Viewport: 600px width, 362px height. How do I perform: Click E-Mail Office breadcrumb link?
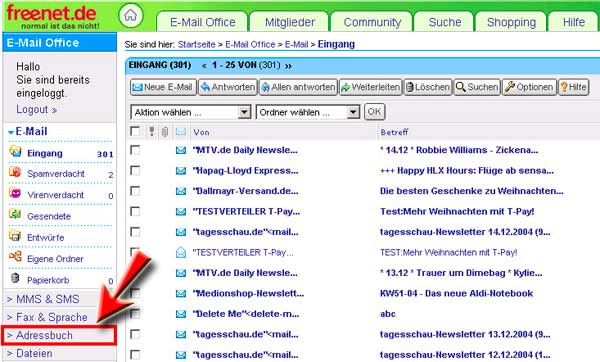[x=250, y=44]
